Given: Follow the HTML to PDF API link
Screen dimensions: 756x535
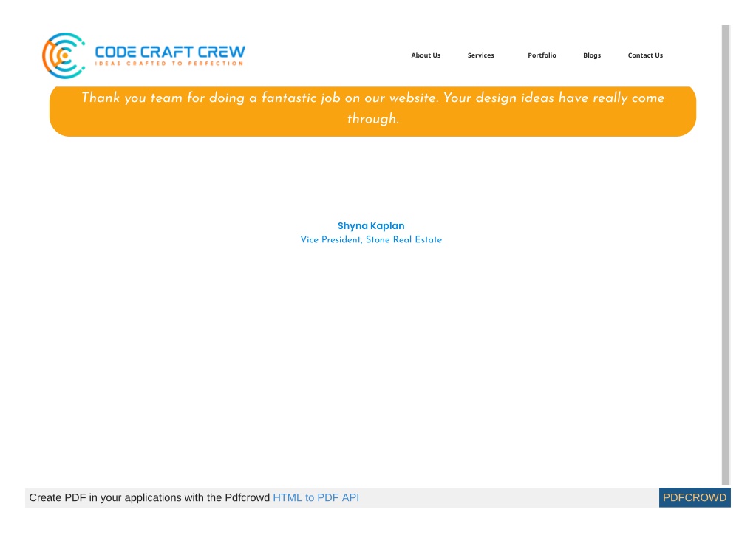Looking at the screenshot, I should pyautogui.click(x=316, y=497).
